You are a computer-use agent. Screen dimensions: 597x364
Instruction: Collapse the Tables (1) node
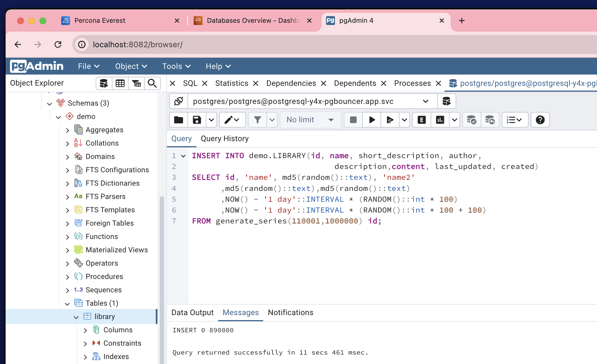[x=67, y=304]
